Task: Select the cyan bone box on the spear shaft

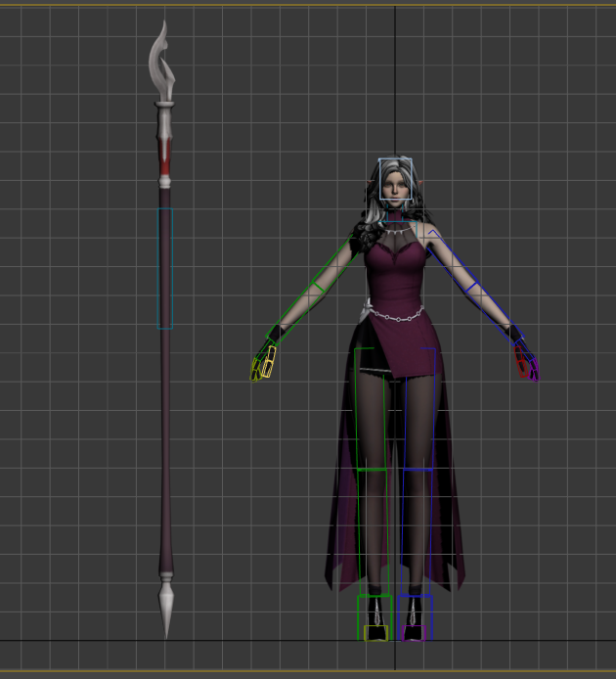Action: point(165,268)
